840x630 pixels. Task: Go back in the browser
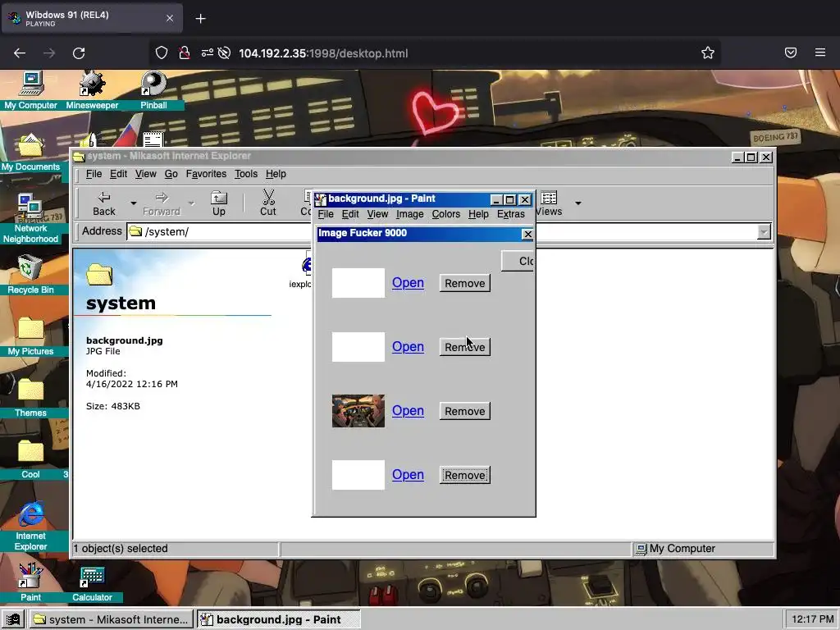(20, 53)
